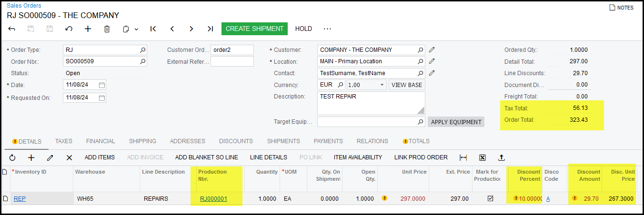Open the Date calendar picker
The height and width of the screenshot is (215, 644).
101,85
